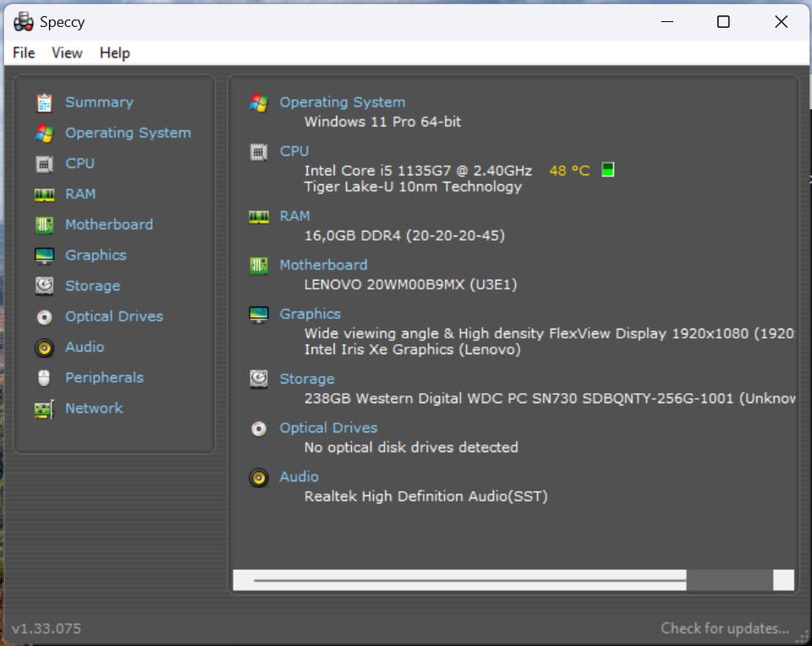The image size is (812, 646).
Task: Click the Peripherals mouse icon in sidebar
Action: (45, 378)
